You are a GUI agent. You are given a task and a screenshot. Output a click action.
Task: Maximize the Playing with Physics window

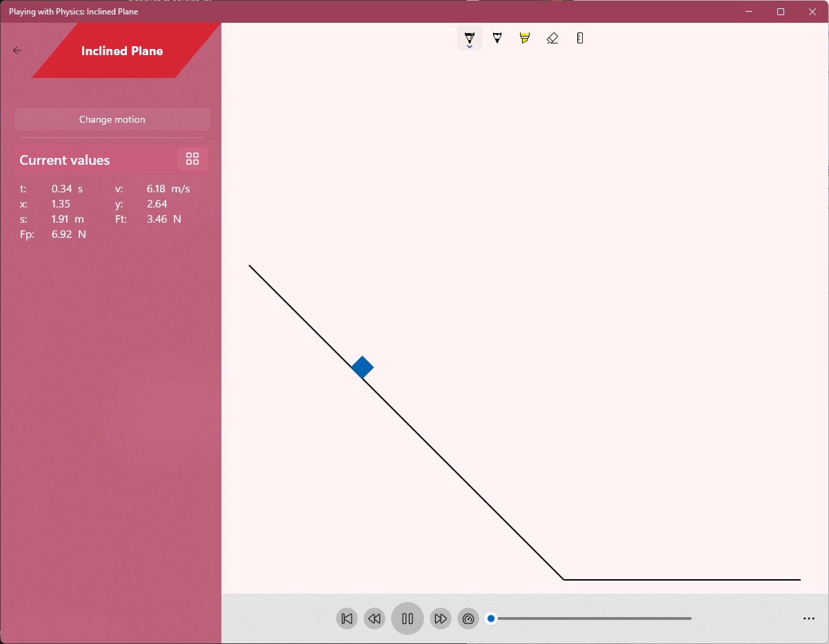click(x=781, y=11)
